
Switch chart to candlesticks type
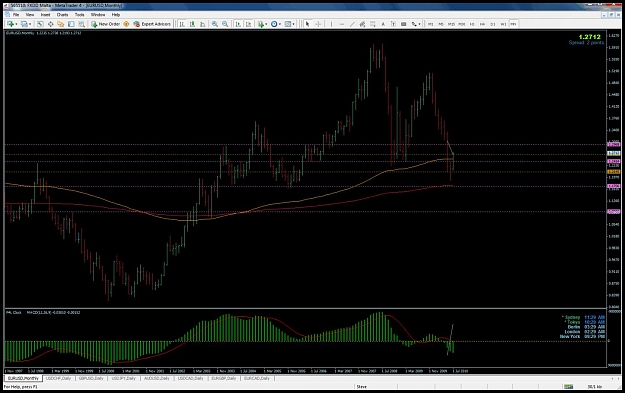click(193, 24)
